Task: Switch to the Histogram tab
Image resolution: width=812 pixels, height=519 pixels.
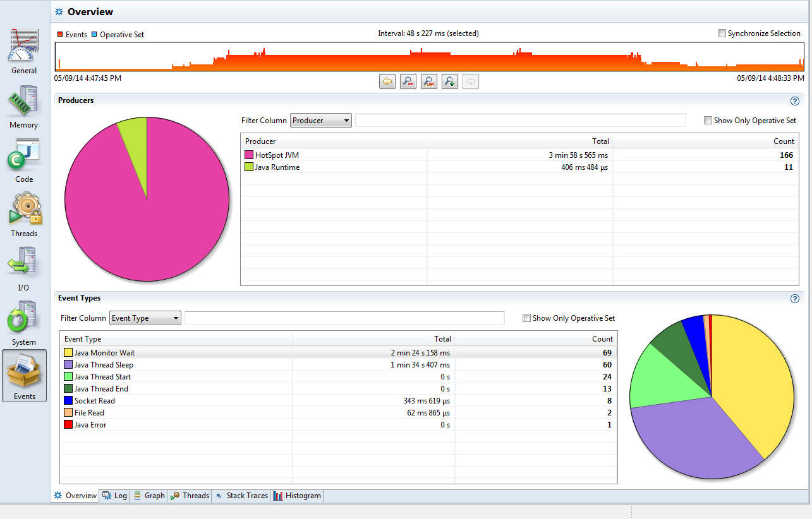Action: [x=297, y=496]
